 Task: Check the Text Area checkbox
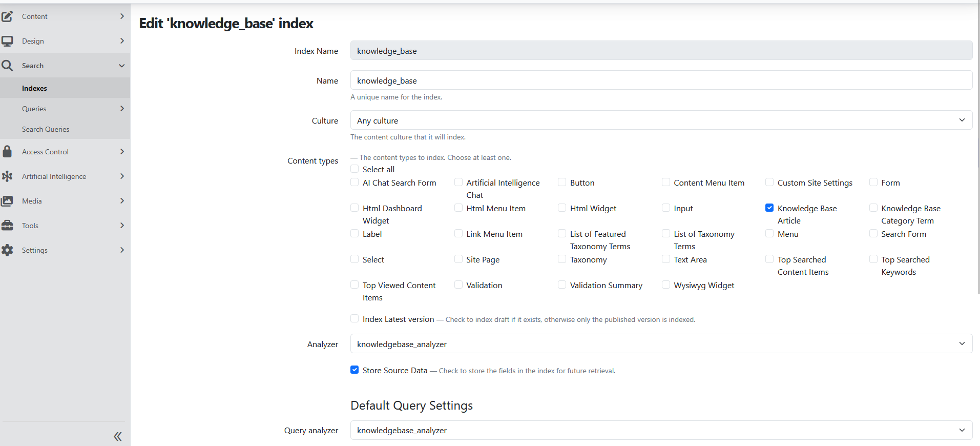666,259
